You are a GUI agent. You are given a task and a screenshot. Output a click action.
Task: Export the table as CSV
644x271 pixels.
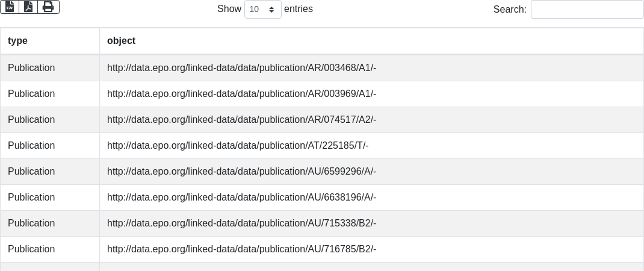[x=10, y=7]
